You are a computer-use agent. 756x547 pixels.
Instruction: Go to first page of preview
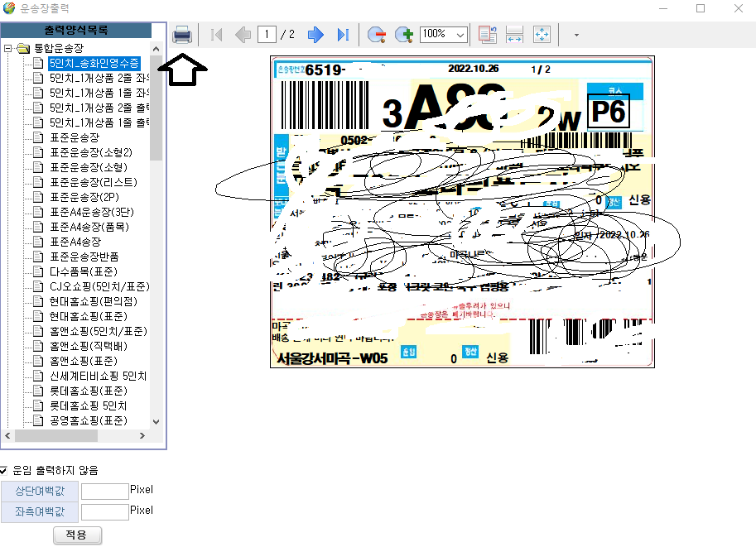coord(217,35)
